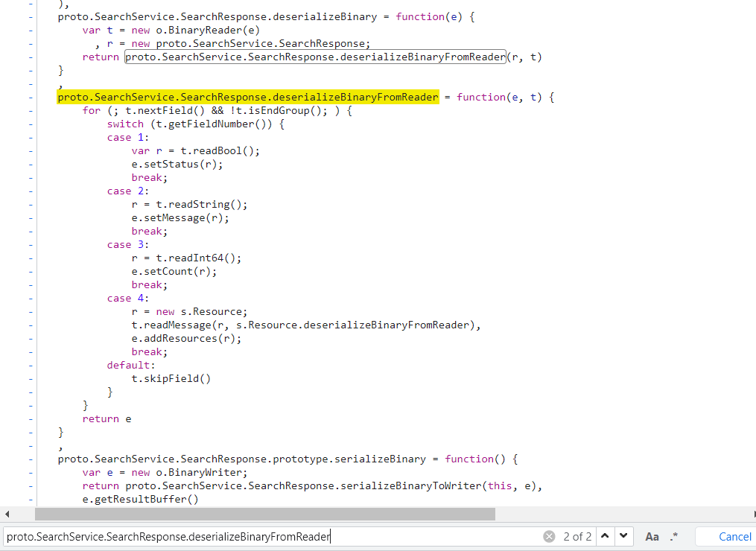756x551 pixels.
Task: Click the 'default:' line
Action: [x=131, y=365]
